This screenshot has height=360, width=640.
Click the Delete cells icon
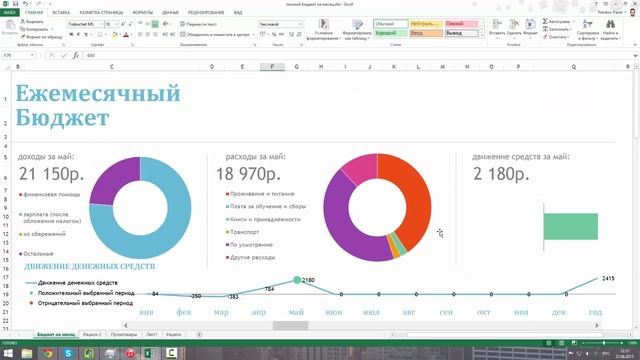514,24
